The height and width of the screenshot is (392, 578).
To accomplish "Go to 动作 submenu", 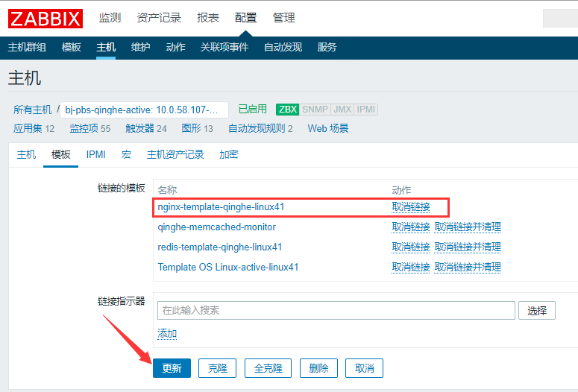I will pyautogui.click(x=175, y=47).
